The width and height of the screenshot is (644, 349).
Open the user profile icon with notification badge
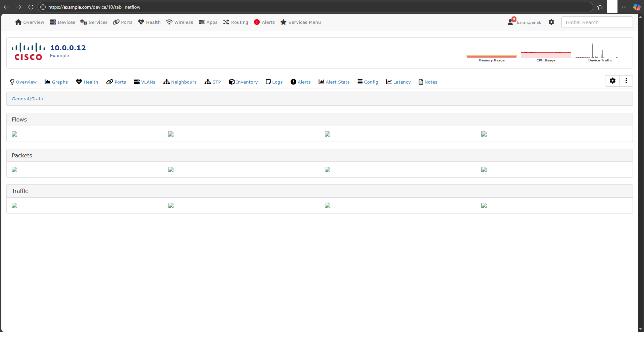(511, 21)
